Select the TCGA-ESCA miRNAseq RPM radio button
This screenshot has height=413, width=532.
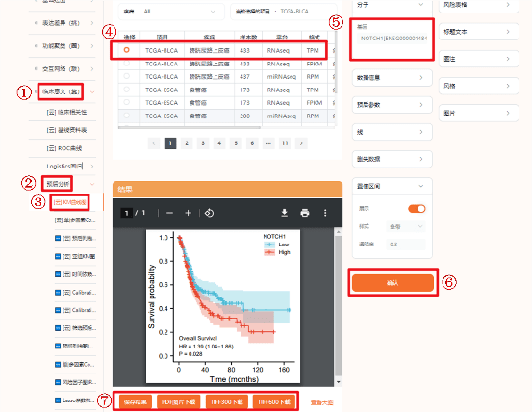[x=127, y=116]
